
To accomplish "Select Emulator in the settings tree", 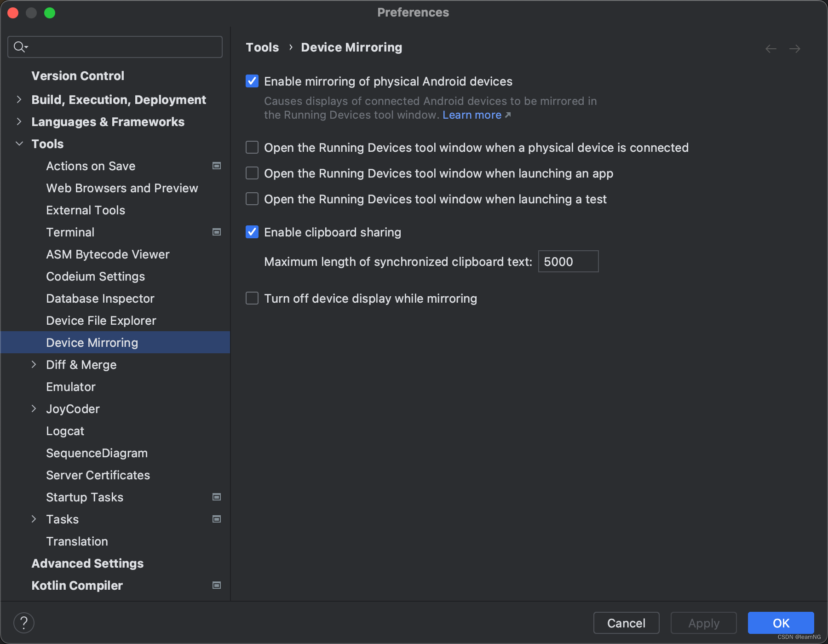I will point(71,387).
